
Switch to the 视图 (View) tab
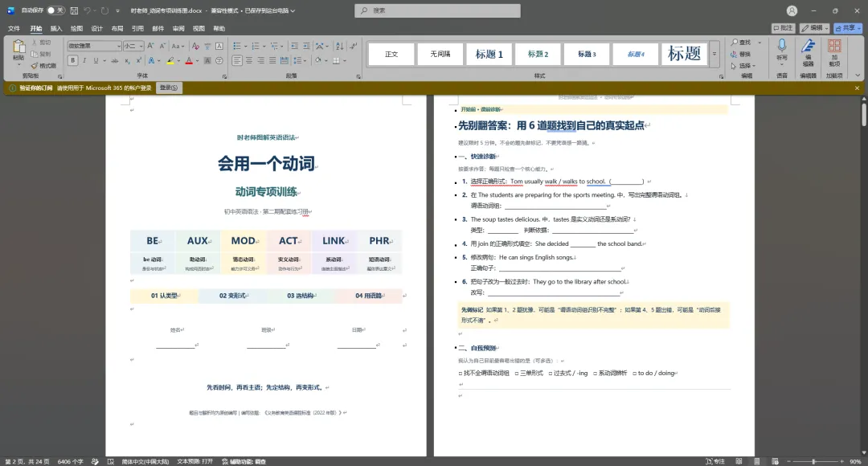[x=199, y=28]
